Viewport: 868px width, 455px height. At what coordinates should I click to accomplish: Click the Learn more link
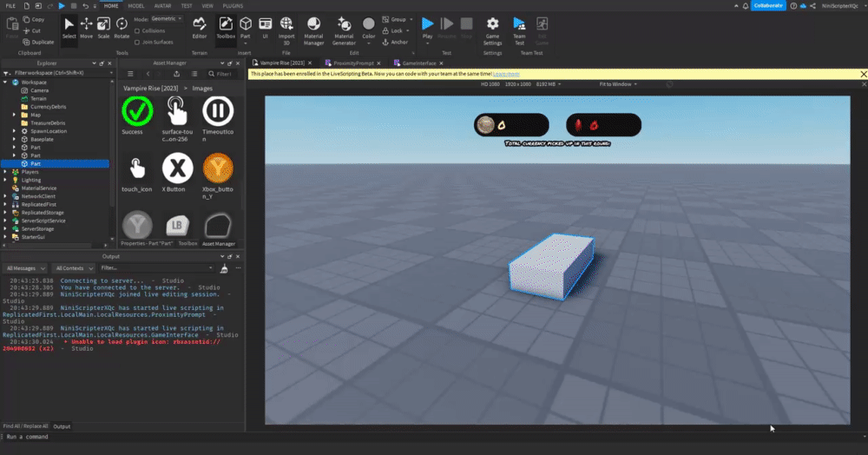[x=506, y=74]
